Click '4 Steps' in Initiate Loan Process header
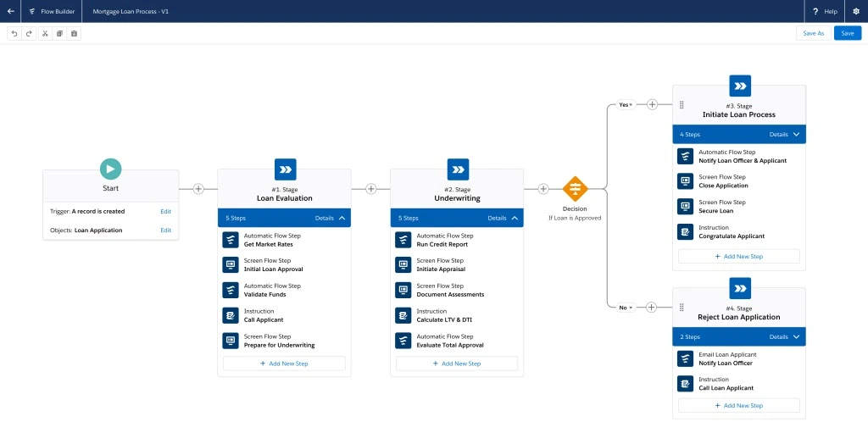The height and width of the screenshot is (433, 868). tap(690, 134)
